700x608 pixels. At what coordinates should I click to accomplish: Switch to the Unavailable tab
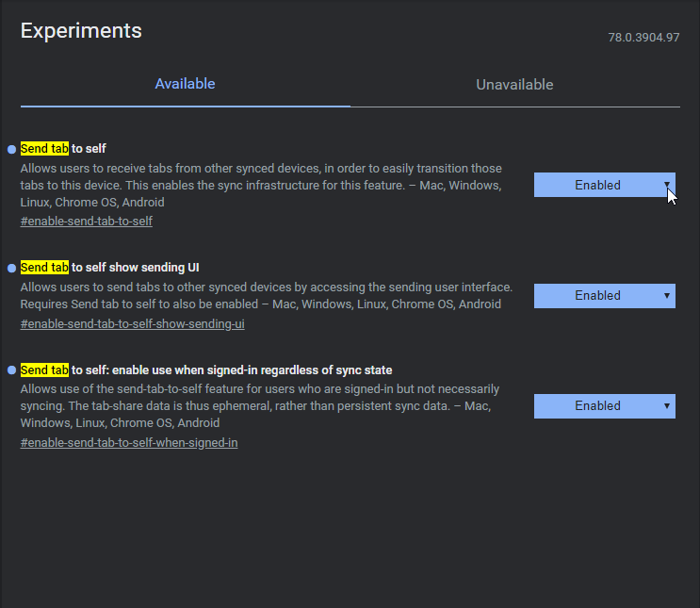tap(514, 85)
